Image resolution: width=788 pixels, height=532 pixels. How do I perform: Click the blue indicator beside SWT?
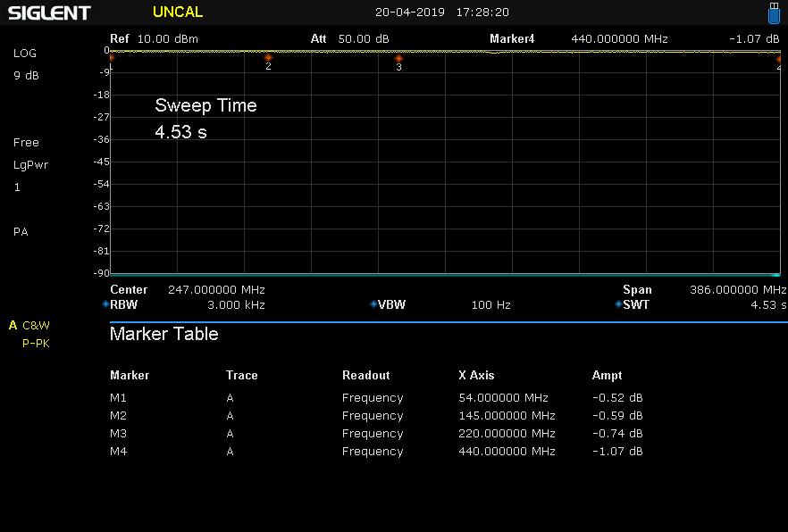(618, 304)
